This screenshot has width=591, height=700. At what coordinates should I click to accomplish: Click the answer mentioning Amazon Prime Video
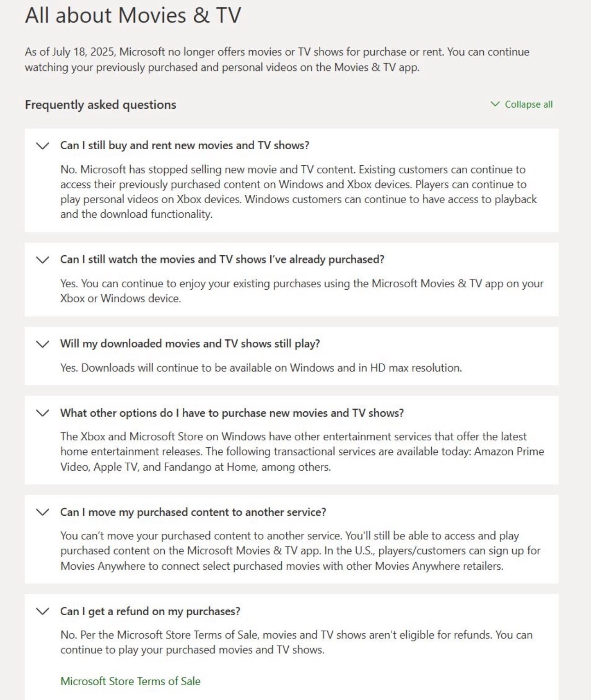301,452
